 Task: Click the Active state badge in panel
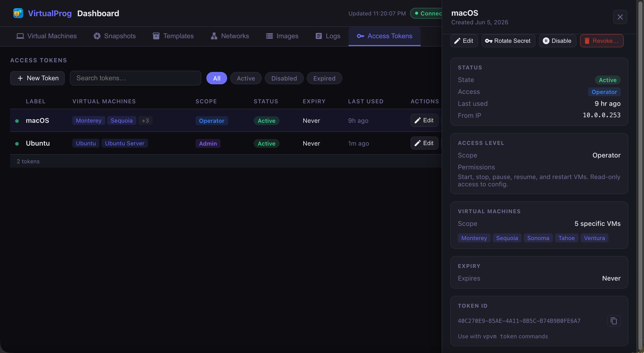[x=608, y=80]
